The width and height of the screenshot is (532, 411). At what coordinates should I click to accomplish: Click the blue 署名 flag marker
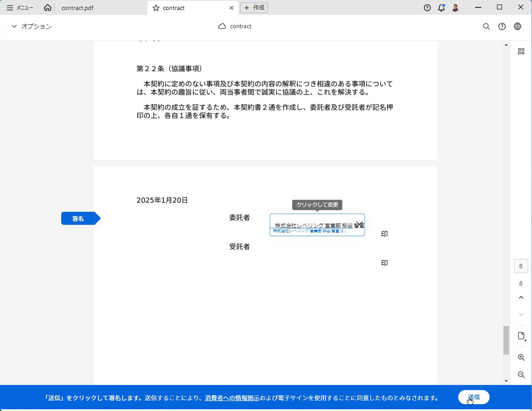(x=81, y=219)
